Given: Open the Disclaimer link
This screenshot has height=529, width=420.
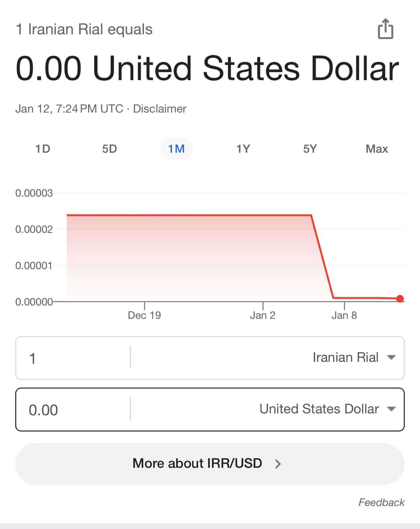Looking at the screenshot, I should tap(160, 109).
